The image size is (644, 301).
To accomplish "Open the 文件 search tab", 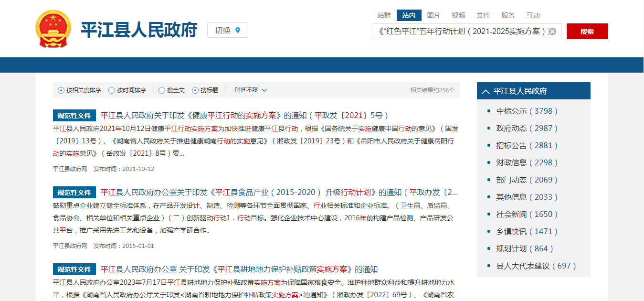I will point(483,15).
